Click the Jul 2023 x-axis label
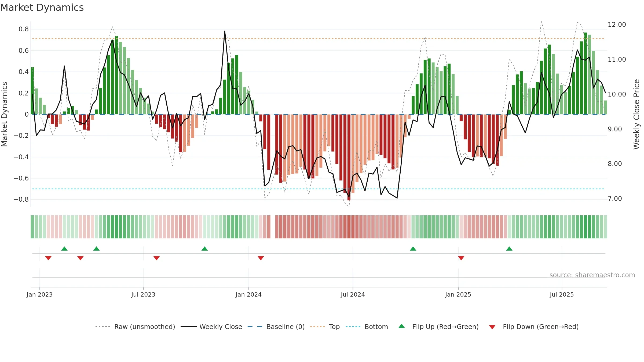Viewport: 644px width, 362px height. (x=143, y=294)
